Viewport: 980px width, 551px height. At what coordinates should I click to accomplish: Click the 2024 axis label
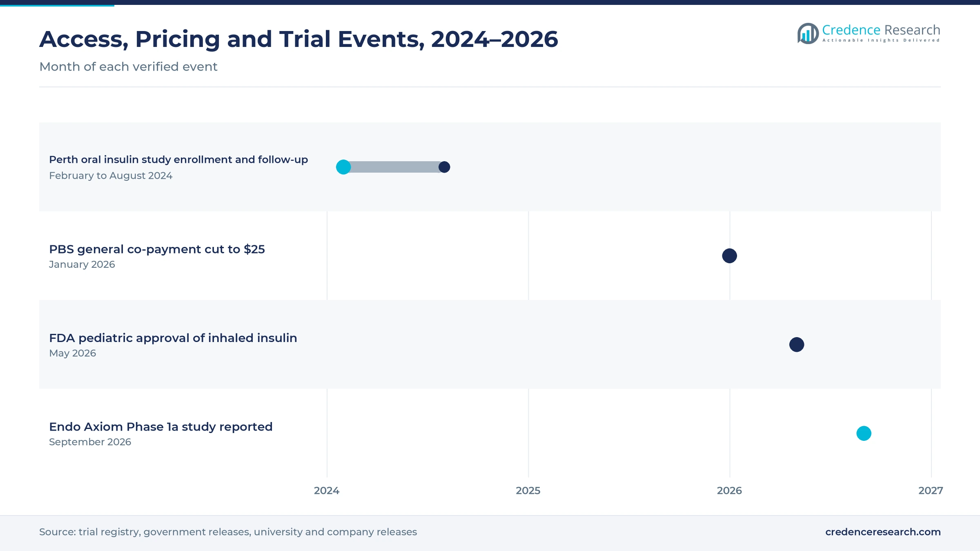point(327,491)
